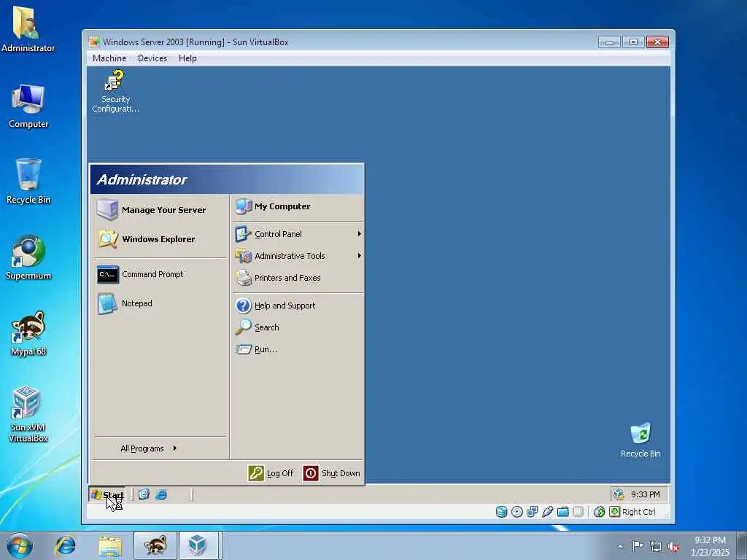Image resolution: width=747 pixels, height=560 pixels.
Task: Launch the Supermium browser shortcut
Action: (x=28, y=257)
